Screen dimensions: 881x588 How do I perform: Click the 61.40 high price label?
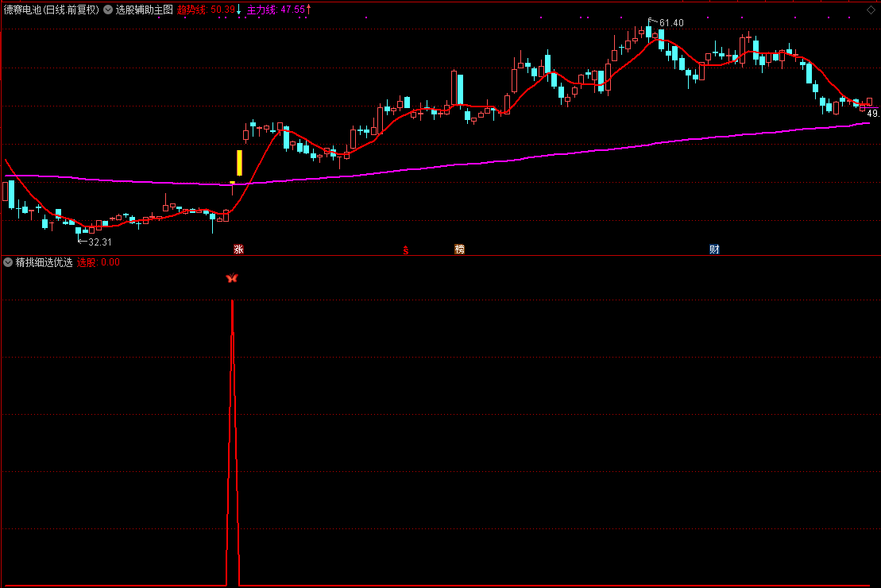pos(670,23)
